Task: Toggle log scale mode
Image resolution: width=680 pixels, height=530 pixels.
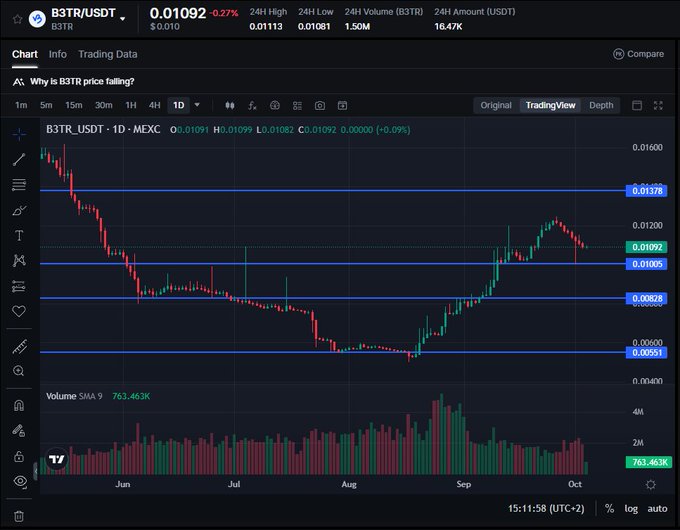Action: click(631, 508)
